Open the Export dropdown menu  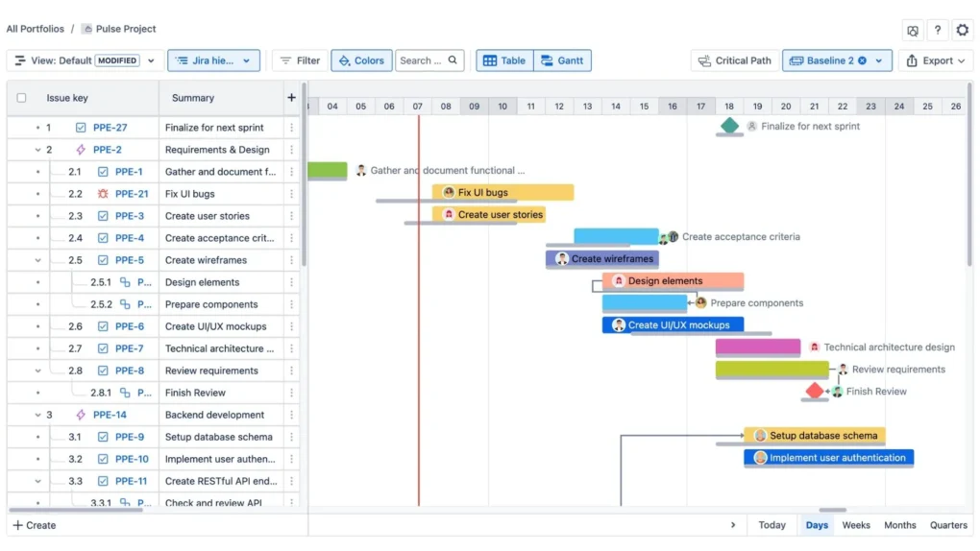[936, 60]
